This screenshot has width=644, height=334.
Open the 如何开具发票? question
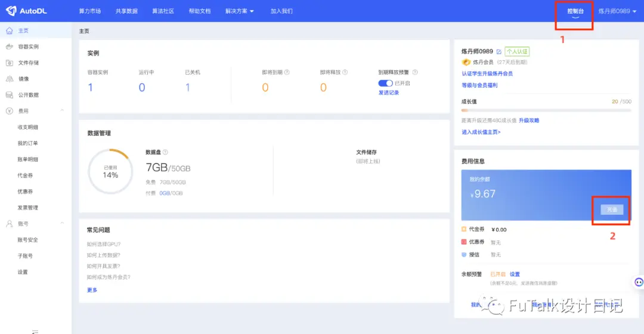[104, 266]
